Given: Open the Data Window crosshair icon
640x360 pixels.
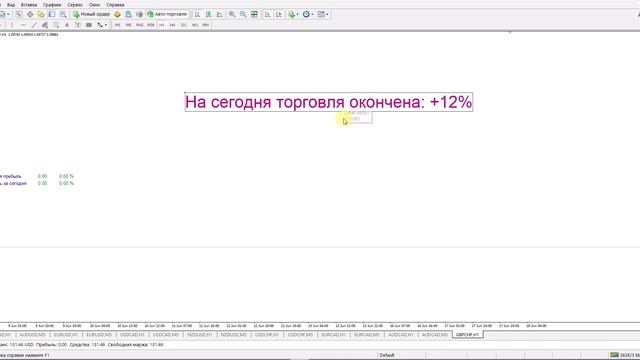Looking at the screenshot, I should click(x=30, y=14).
